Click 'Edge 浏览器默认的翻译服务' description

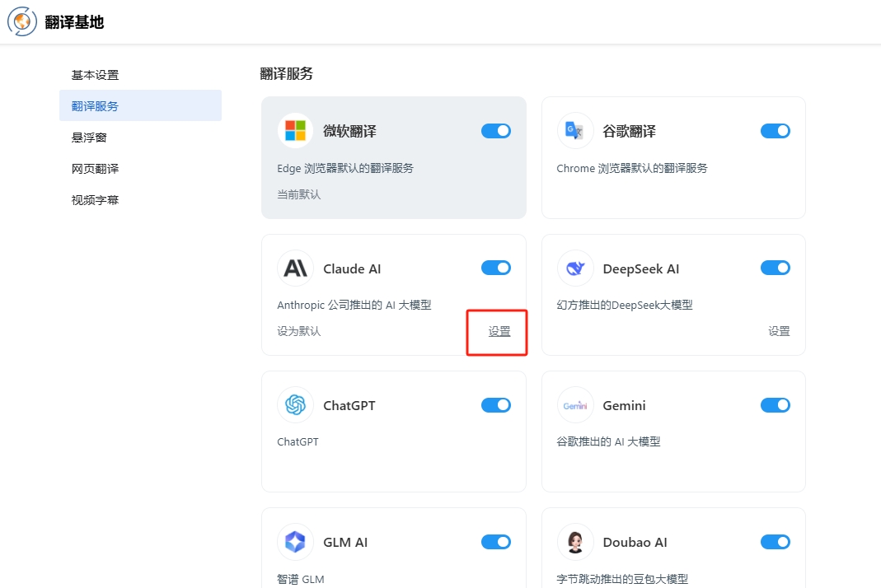[x=345, y=169]
